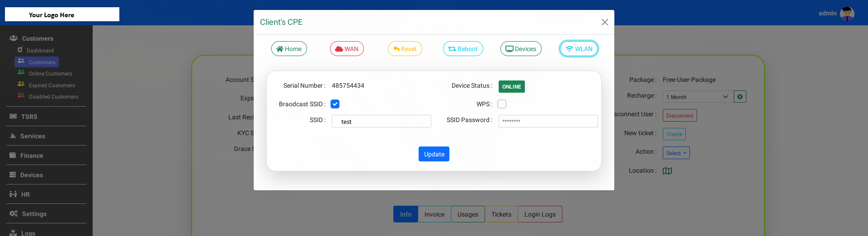This screenshot has width=868, height=236.
Task: Open the Login Logs tab
Action: 540,214
